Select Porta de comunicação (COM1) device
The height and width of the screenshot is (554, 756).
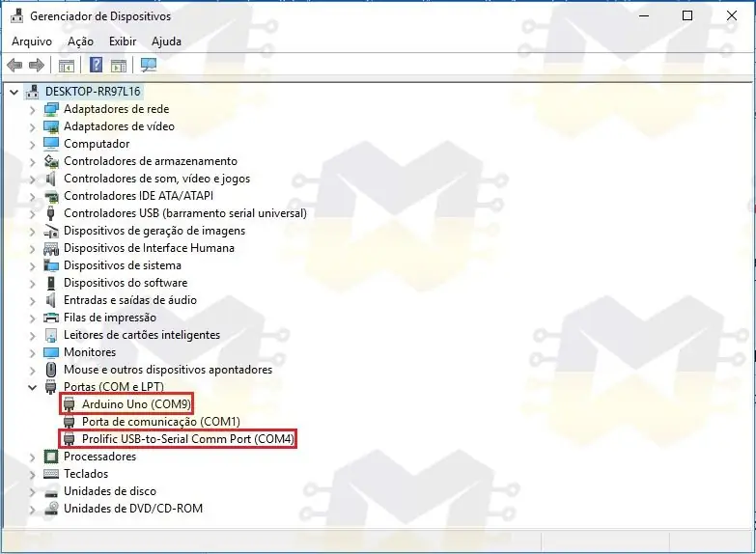click(x=161, y=422)
